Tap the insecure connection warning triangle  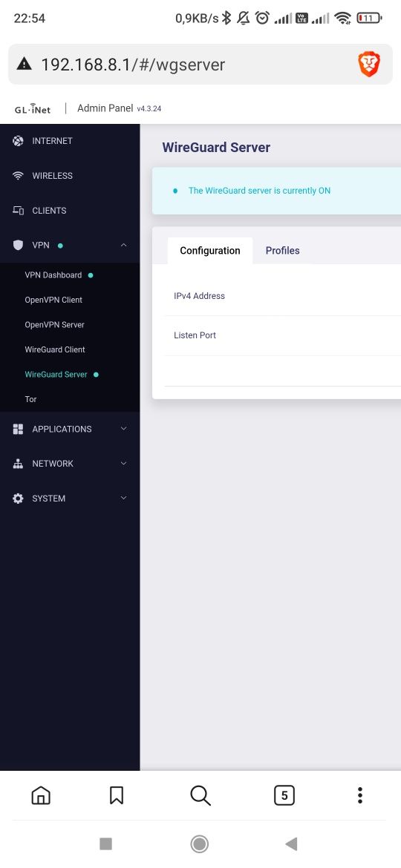(25, 65)
